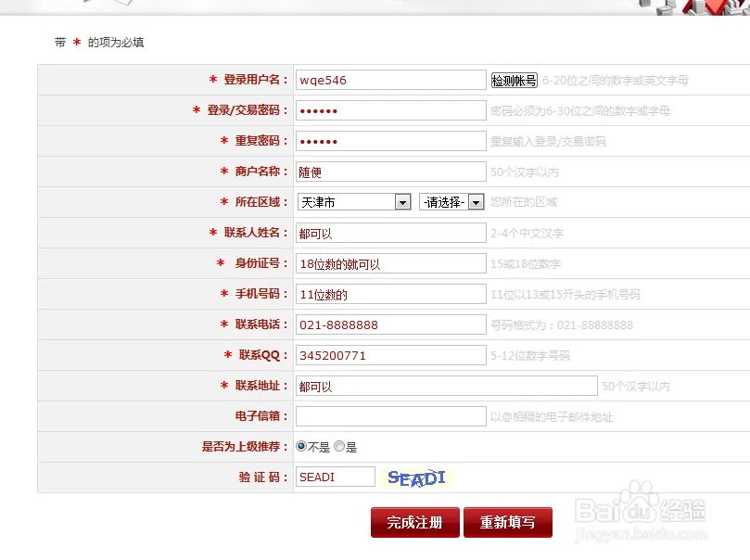This screenshot has width=750, height=560.
Task: Click the 完成注册 (complete registration) button
Action: coord(413,522)
